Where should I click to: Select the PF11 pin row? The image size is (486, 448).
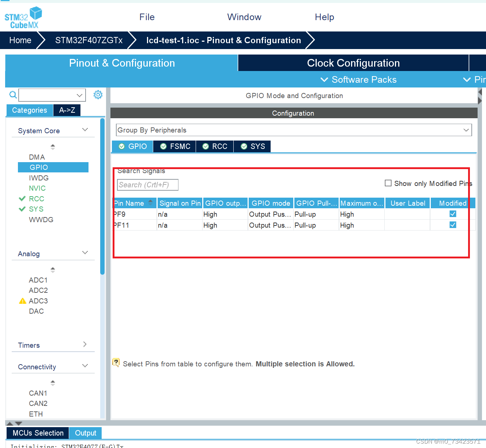294,225
